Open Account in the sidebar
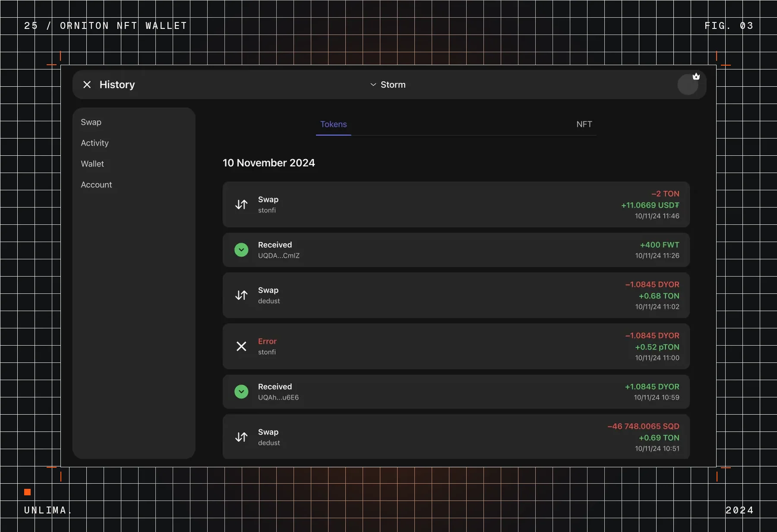The height and width of the screenshot is (532, 777). [x=96, y=185]
